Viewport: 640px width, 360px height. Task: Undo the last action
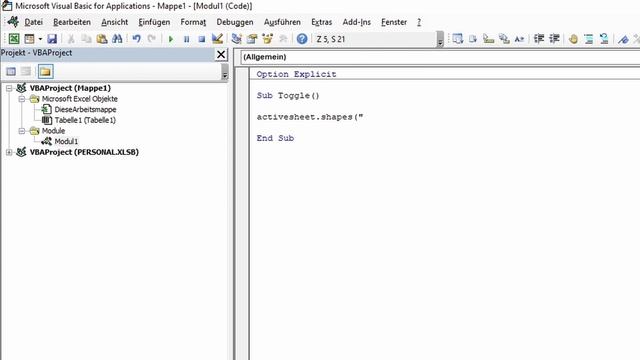[136, 39]
